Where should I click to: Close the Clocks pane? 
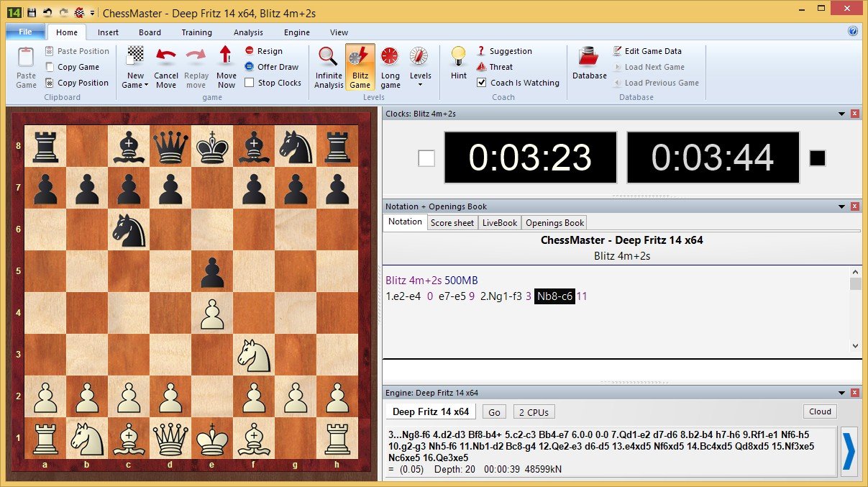pos(855,114)
